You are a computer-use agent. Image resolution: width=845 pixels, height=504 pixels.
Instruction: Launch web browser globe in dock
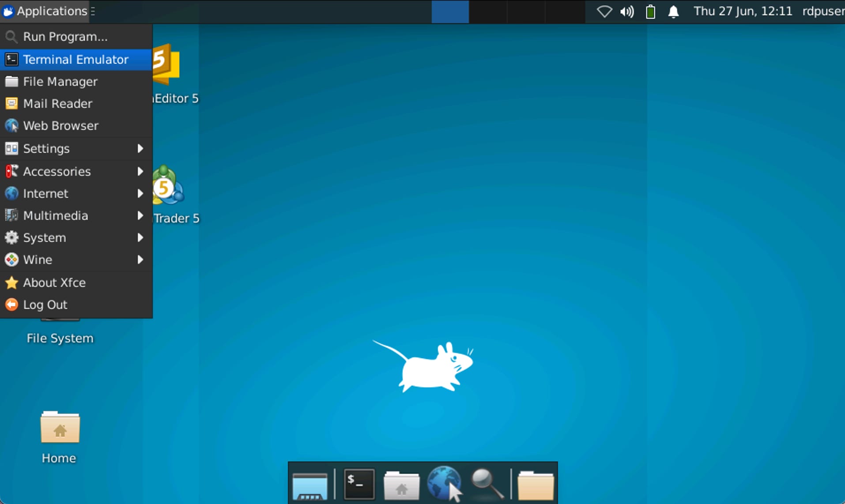pyautogui.click(x=444, y=484)
